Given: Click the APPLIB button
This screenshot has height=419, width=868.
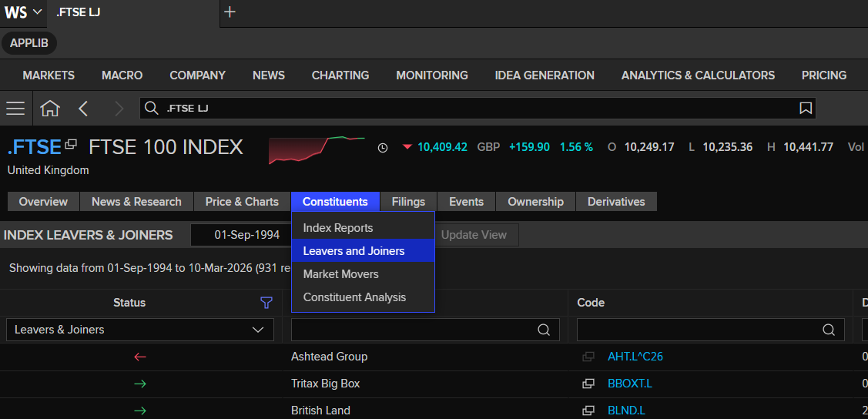Looking at the screenshot, I should coord(29,43).
